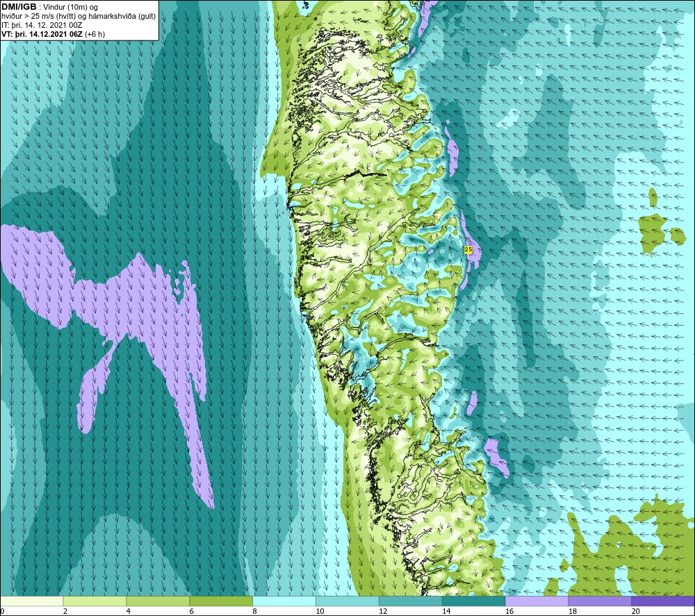Viewport: 695px width, 616px height.
Task: Click the legend scale label '6'
Action: (x=192, y=611)
